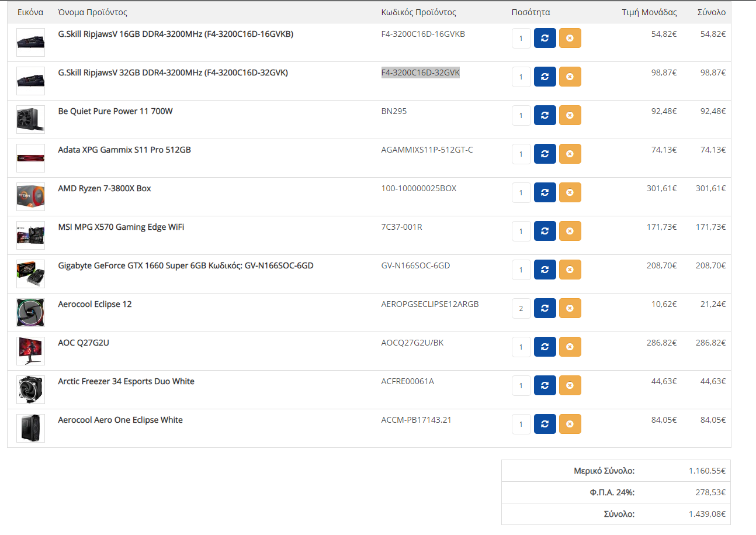Viewport: 756px width, 535px height.
Task: Open Gigabyte GeForce GTX 1660 Super link
Action: point(186,265)
